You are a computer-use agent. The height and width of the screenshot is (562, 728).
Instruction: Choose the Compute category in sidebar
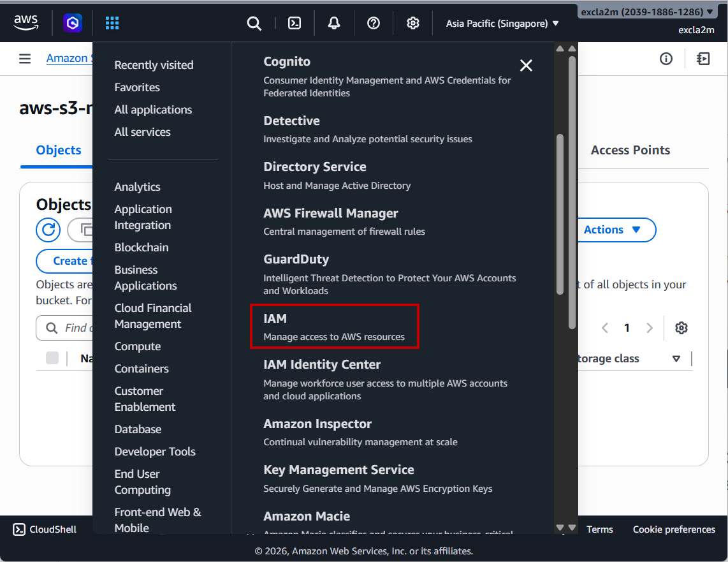138,346
